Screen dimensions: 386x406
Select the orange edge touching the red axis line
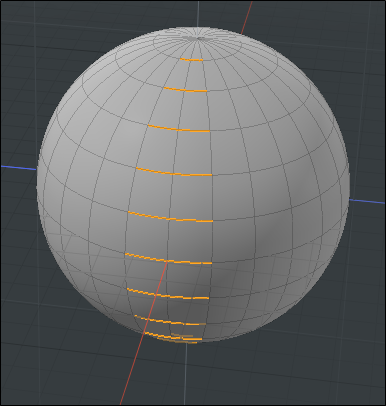(169, 259)
